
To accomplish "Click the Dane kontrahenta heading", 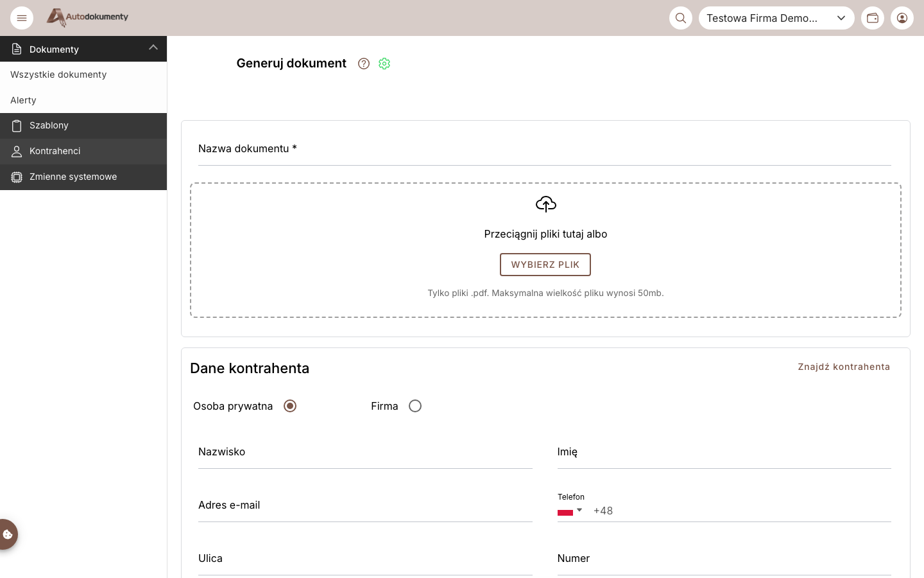I will click(x=250, y=368).
